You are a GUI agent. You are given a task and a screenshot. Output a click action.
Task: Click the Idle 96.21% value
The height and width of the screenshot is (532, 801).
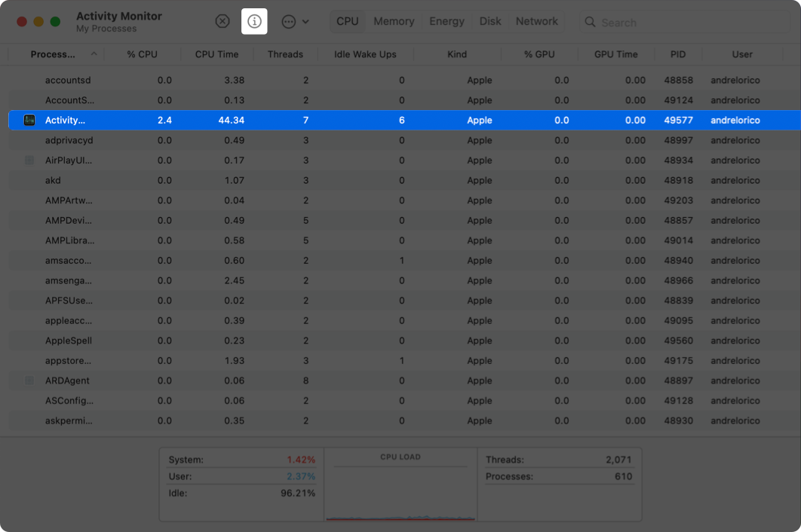pos(298,494)
